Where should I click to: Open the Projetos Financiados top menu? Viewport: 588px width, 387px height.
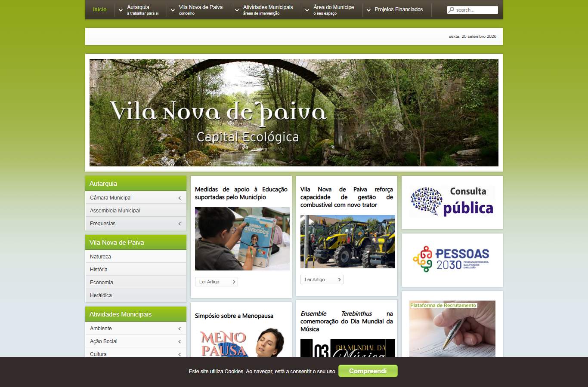[399, 9]
